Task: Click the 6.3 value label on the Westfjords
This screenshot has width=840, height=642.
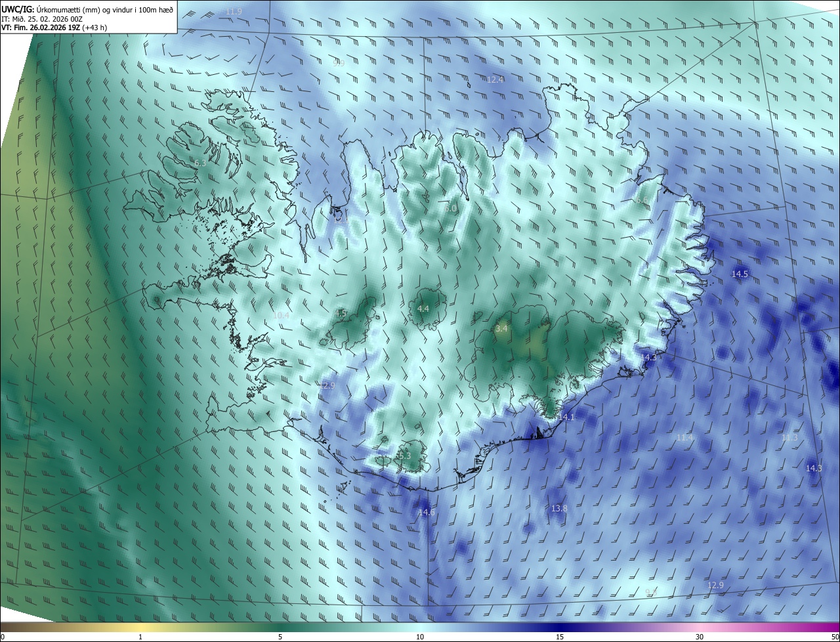Action: [x=200, y=163]
